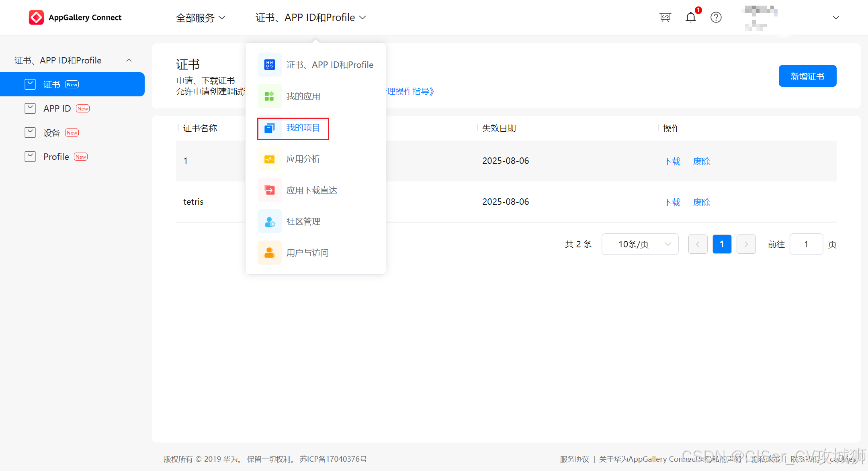Screen dimensions: 868x471
Task: Click the tetris certificate name cell
Action: point(193,202)
